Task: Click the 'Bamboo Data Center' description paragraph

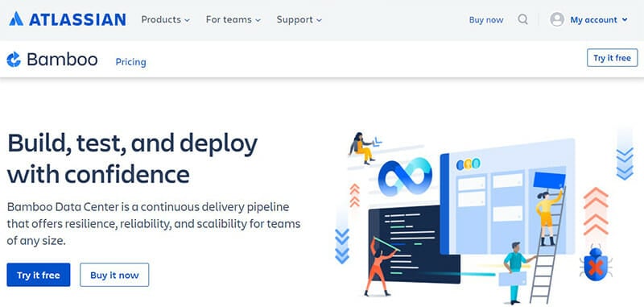Action: 154,224
